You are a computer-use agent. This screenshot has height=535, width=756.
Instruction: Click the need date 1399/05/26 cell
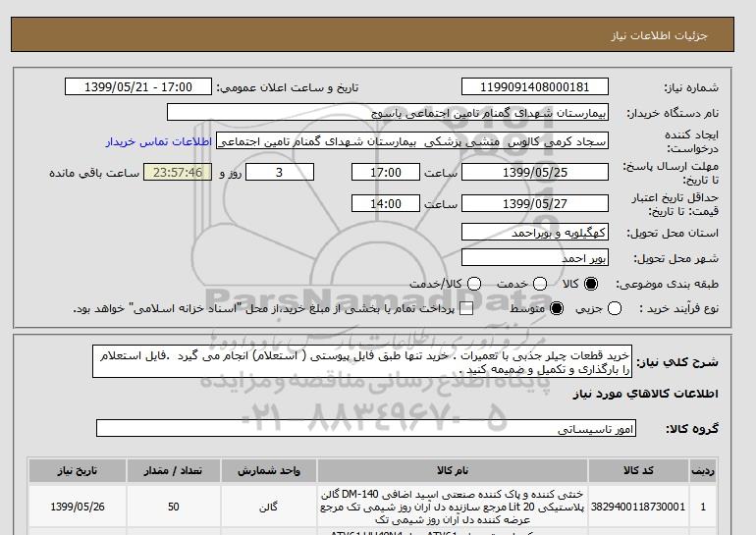click(x=78, y=507)
